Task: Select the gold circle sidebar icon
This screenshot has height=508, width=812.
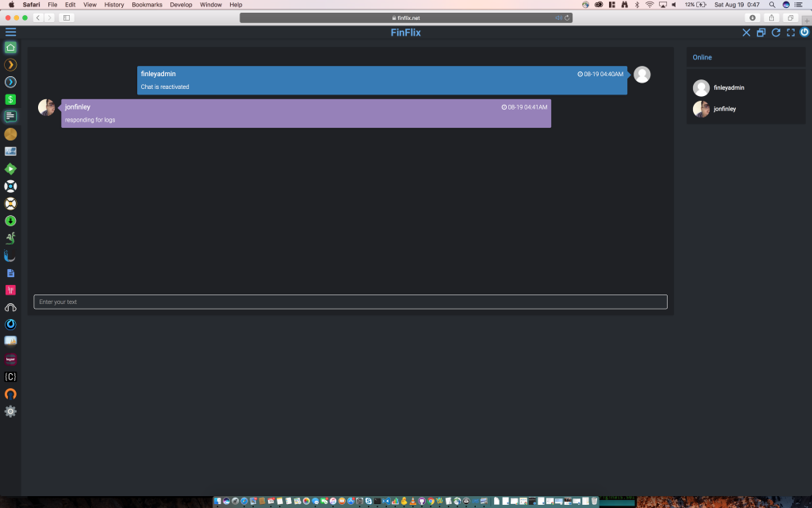Action: coord(10,134)
